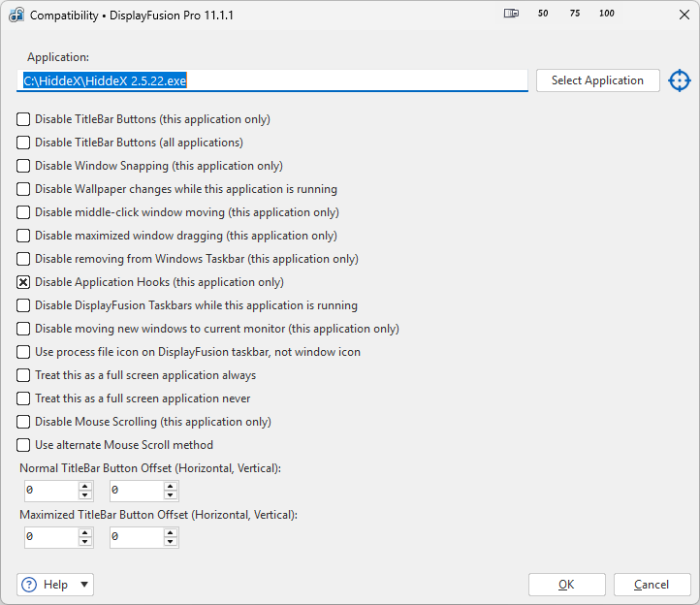The height and width of the screenshot is (605, 700).
Task: Tick Treat as full screen application always
Action: coord(23,375)
